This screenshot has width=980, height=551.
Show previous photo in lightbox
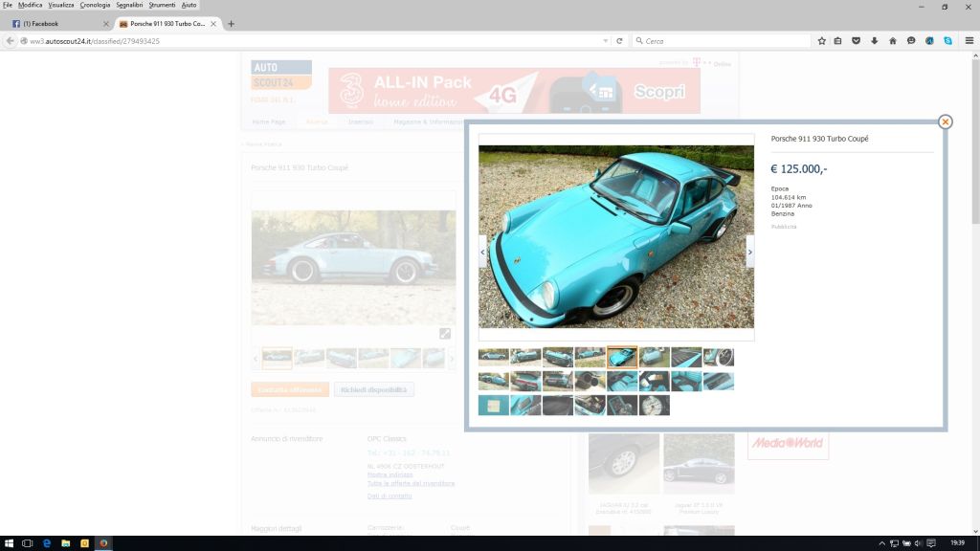tap(482, 253)
